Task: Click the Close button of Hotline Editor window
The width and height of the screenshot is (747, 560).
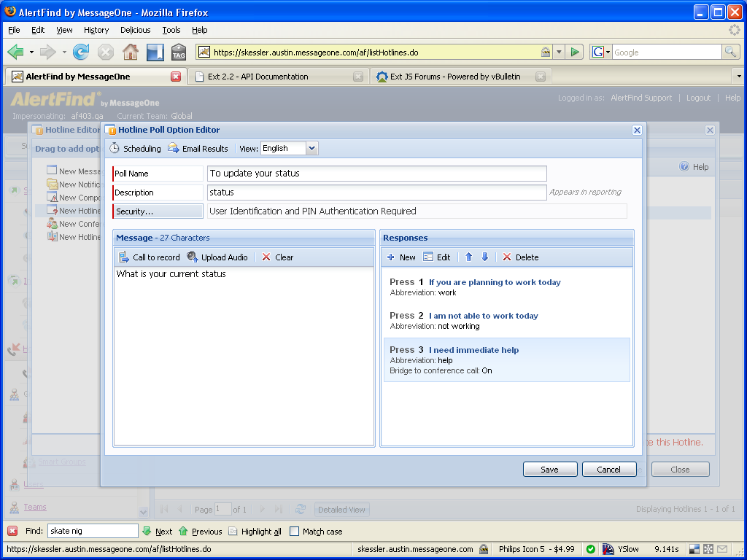Action: pyautogui.click(x=681, y=469)
